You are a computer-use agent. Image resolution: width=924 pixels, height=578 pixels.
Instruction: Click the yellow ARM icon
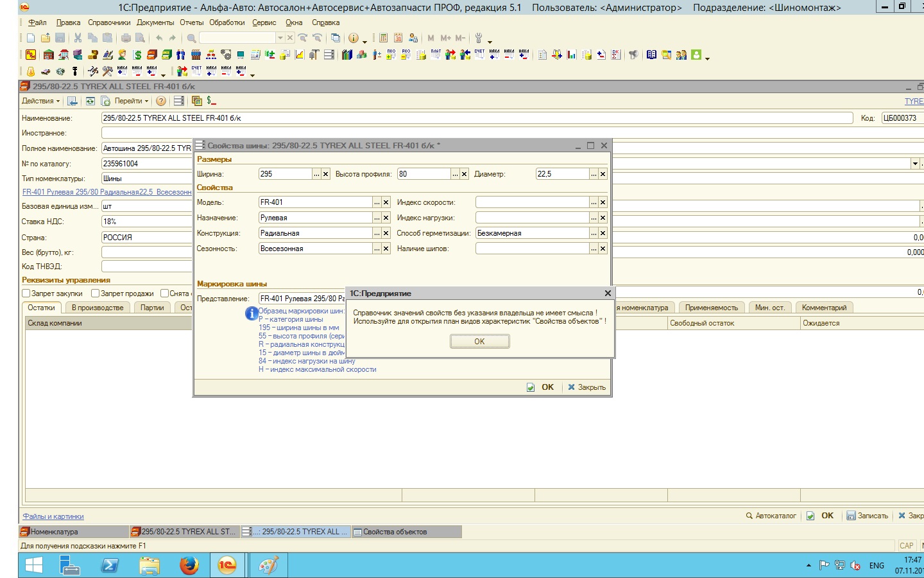click(x=31, y=55)
